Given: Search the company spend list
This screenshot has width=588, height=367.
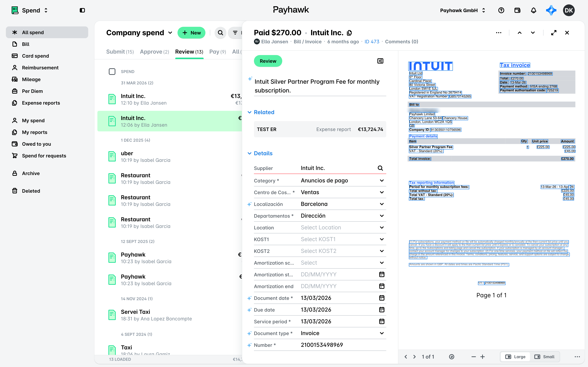Looking at the screenshot, I should tap(220, 33).
